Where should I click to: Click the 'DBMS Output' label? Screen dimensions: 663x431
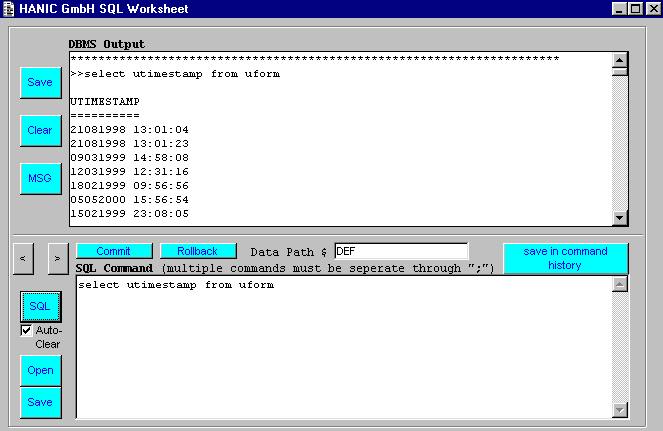coord(107,44)
